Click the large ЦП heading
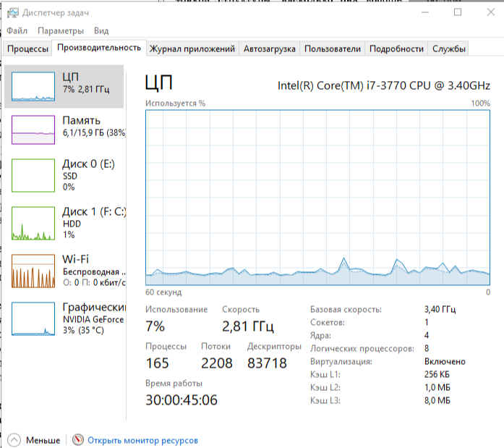 [159, 83]
